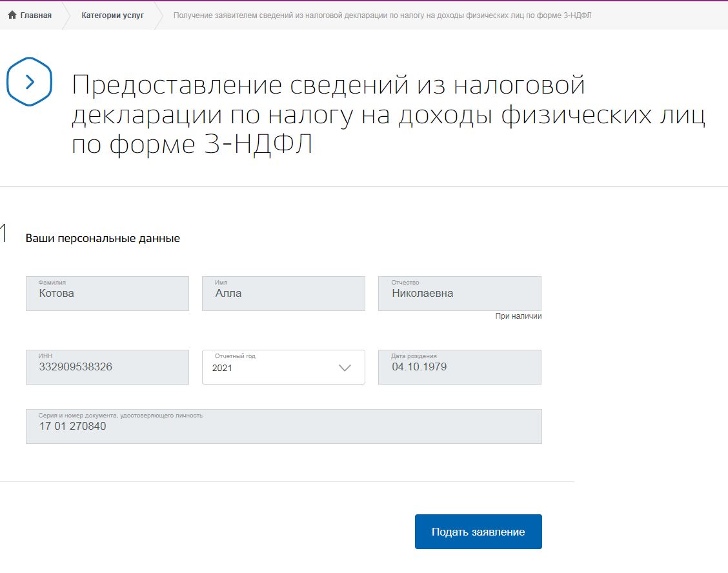The width and height of the screenshot is (728, 573).
Task: Open the Главная breadcrumb link
Action: tap(35, 15)
